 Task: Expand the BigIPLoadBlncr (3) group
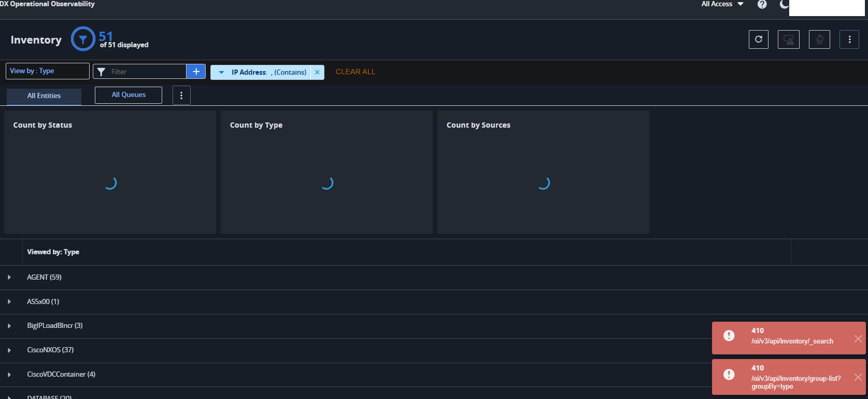click(9, 326)
